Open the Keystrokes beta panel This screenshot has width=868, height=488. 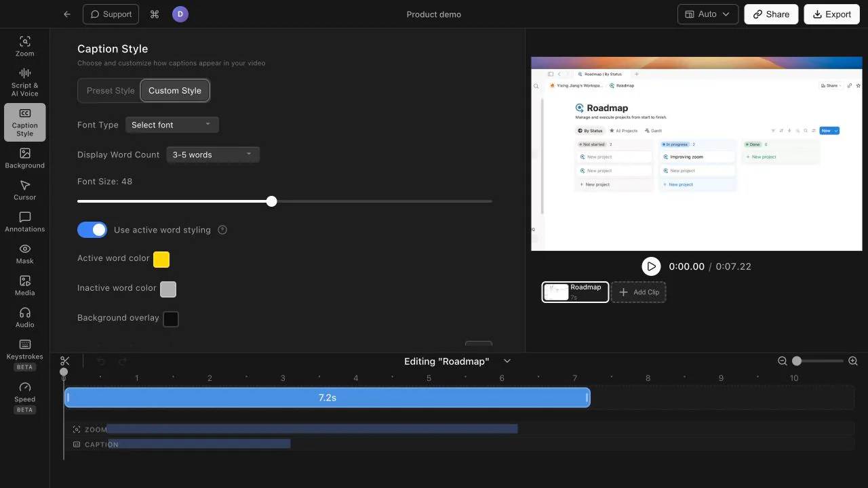coord(24,354)
